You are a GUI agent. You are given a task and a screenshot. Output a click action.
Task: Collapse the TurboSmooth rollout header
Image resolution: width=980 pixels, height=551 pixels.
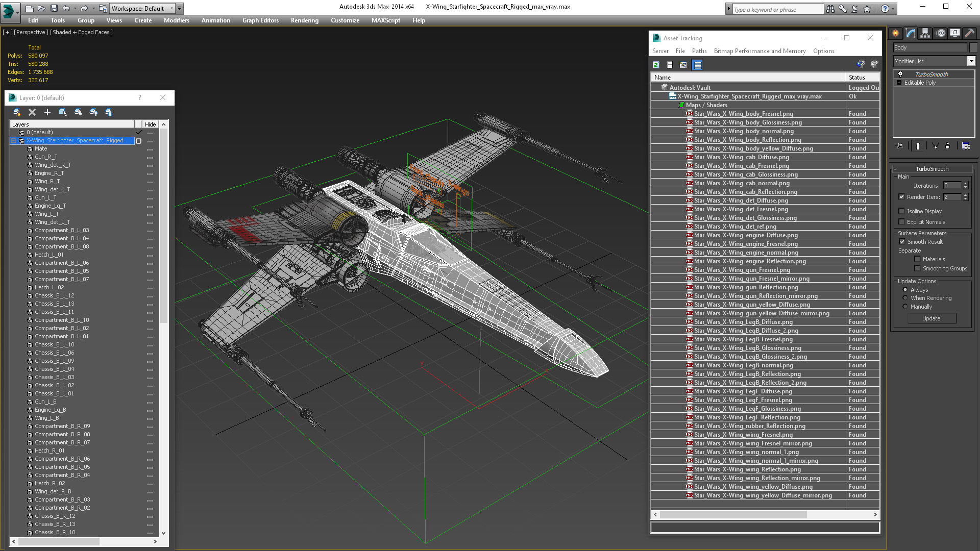coord(932,169)
